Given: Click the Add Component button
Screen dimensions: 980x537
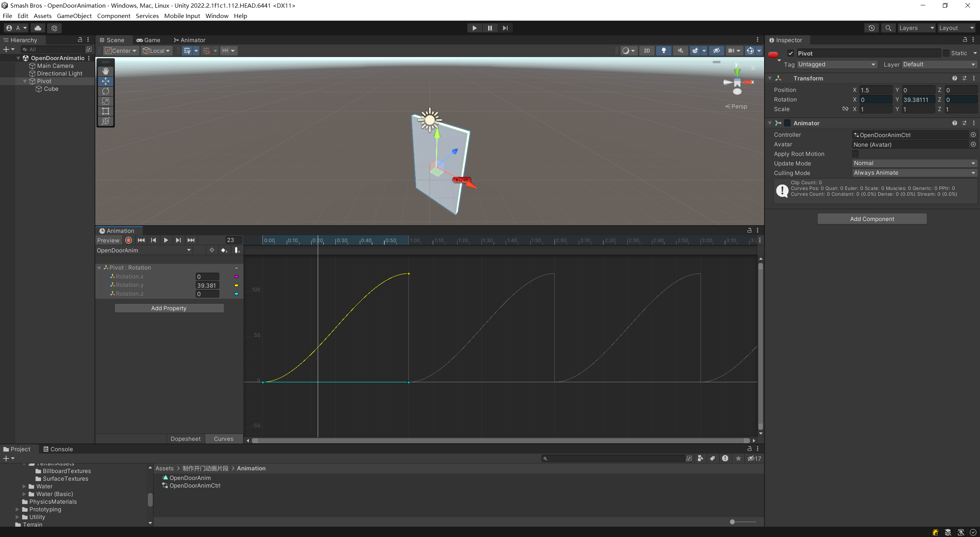Looking at the screenshot, I should 872,219.
